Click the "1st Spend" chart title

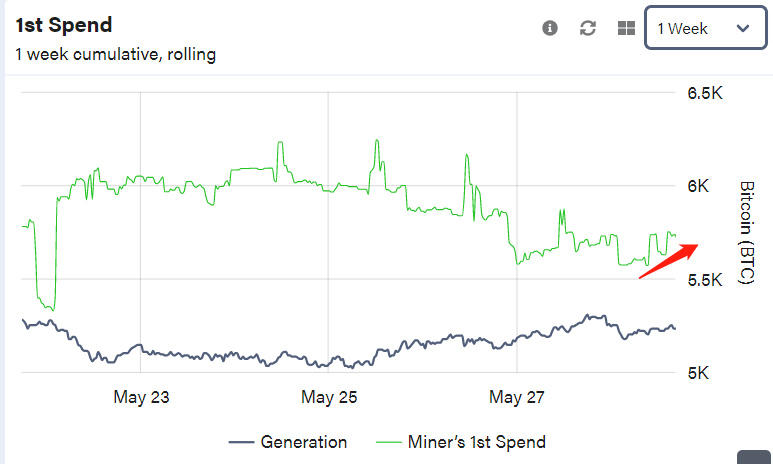(64, 25)
